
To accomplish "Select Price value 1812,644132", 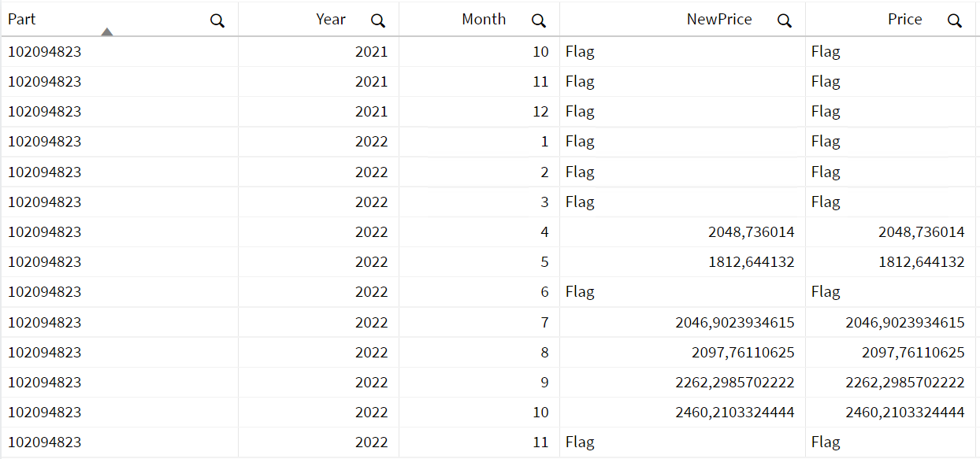I will point(921,262).
